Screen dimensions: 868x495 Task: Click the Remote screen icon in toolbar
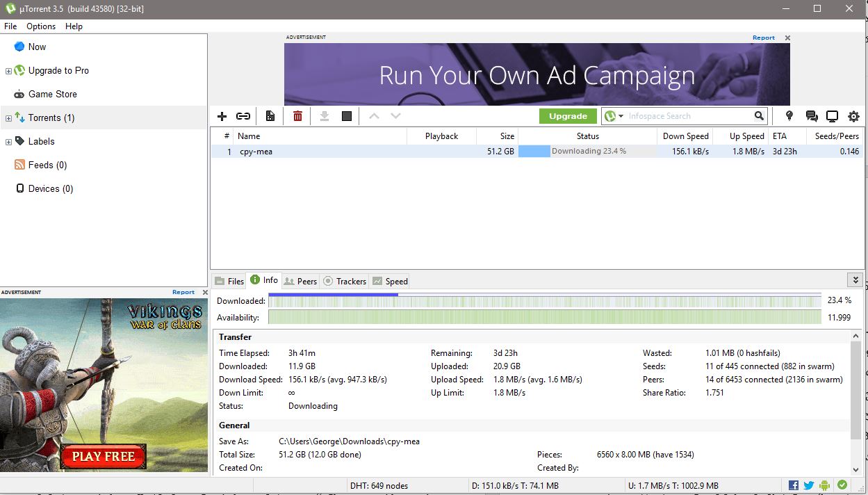832,116
